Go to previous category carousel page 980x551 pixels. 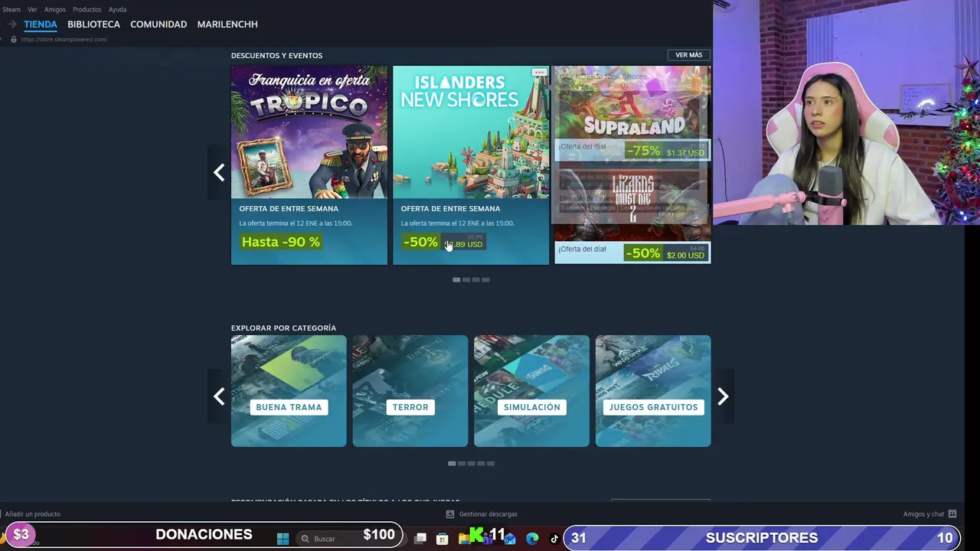point(219,396)
